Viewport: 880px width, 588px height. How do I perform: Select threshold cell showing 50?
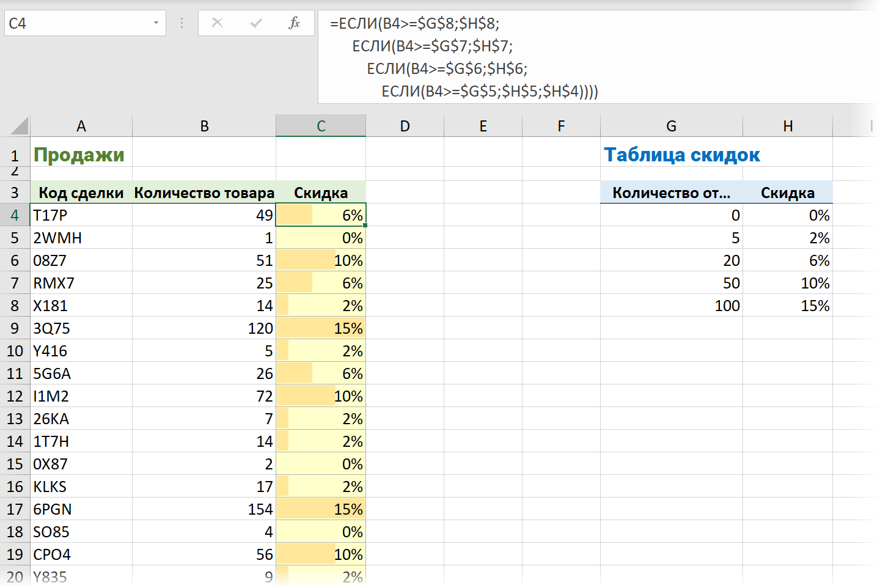672,283
